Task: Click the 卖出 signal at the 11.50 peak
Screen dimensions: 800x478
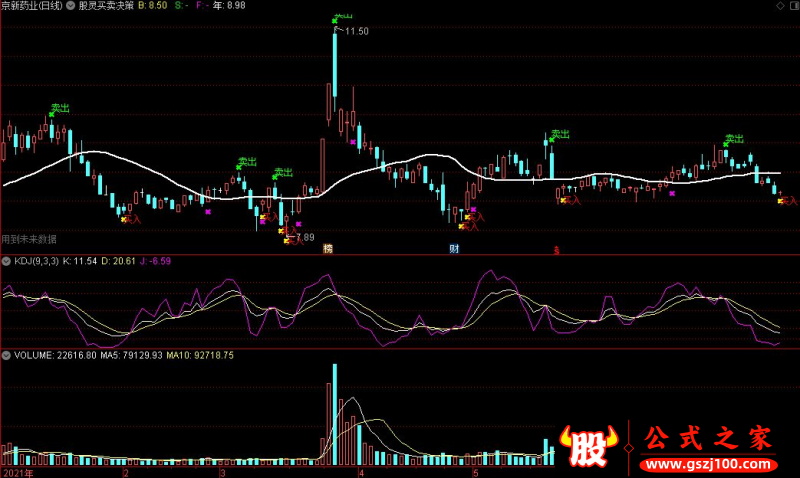Action: tap(343, 18)
